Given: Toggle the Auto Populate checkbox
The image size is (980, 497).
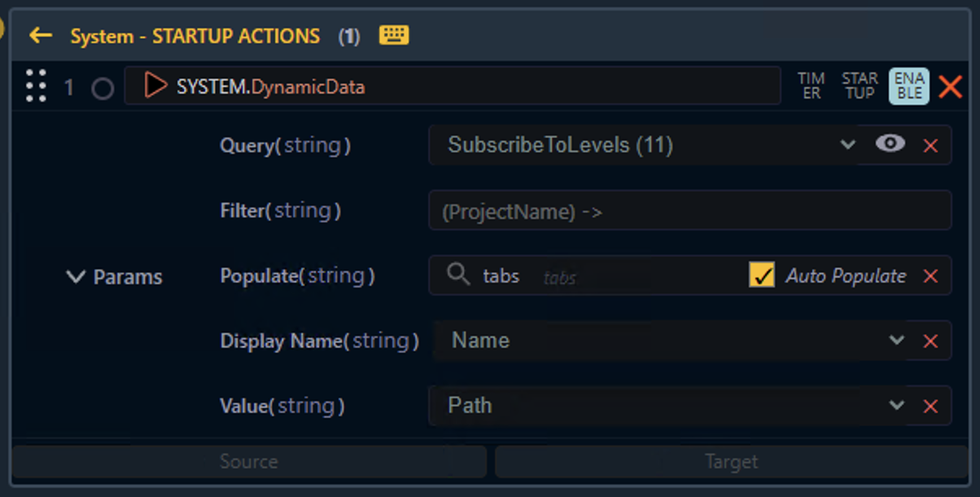Looking at the screenshot, I should coord(762,275).
